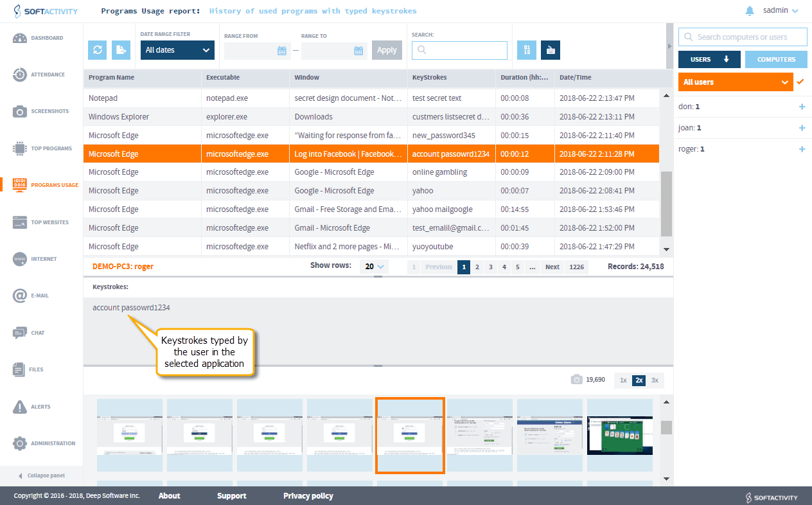The width and height of the screenshot is (812, 505).
Task: Click the export report file icon
Action: pos(121,50)
